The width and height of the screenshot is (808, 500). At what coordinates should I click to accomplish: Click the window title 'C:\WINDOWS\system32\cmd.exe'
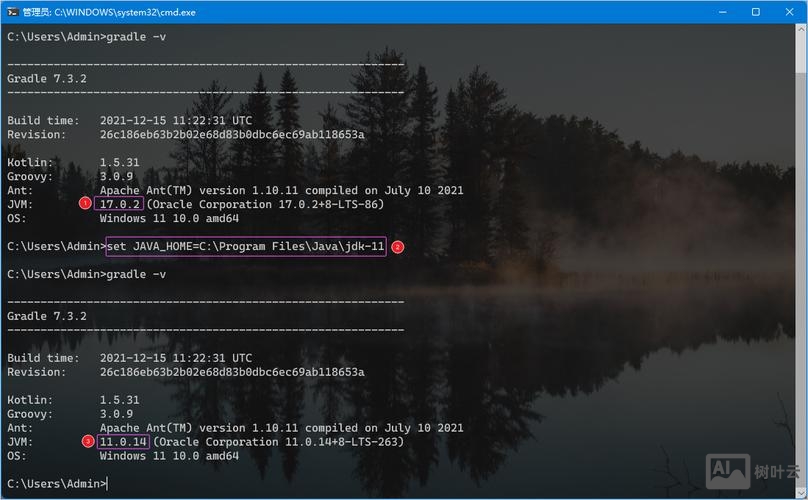125,12
